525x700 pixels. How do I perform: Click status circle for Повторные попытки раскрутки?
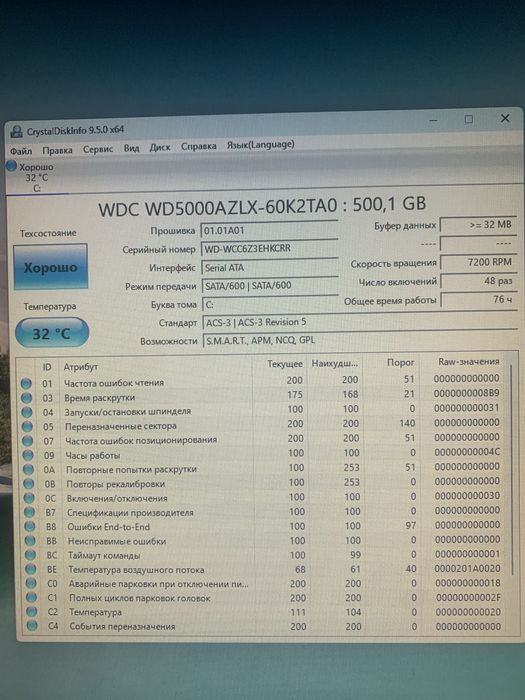[29, 470]
